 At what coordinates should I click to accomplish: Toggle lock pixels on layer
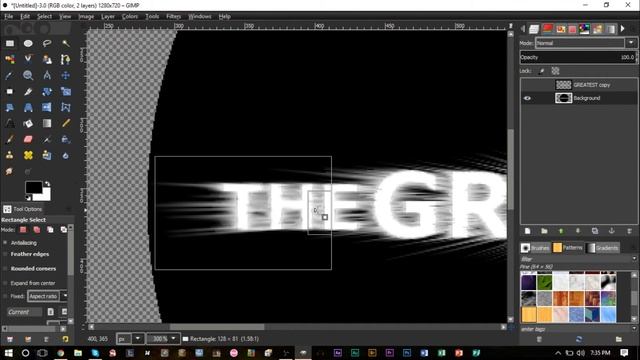542,71
